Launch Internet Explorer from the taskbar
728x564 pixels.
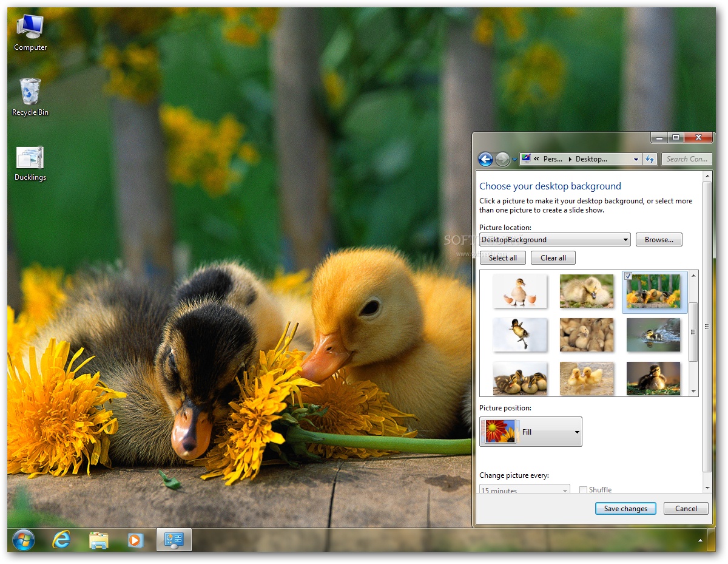click(x=61, y=540)
